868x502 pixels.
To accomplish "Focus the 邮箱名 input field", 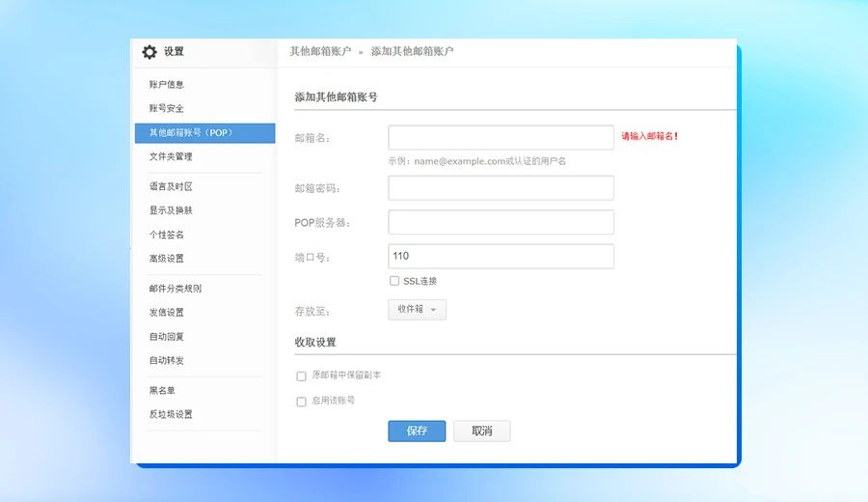I will point(501,137).
